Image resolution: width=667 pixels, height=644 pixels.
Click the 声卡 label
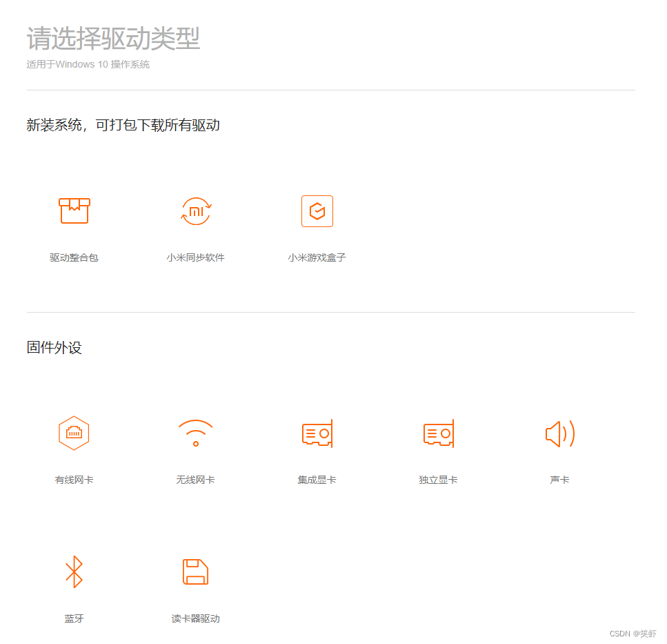click(x=560, y=480)
